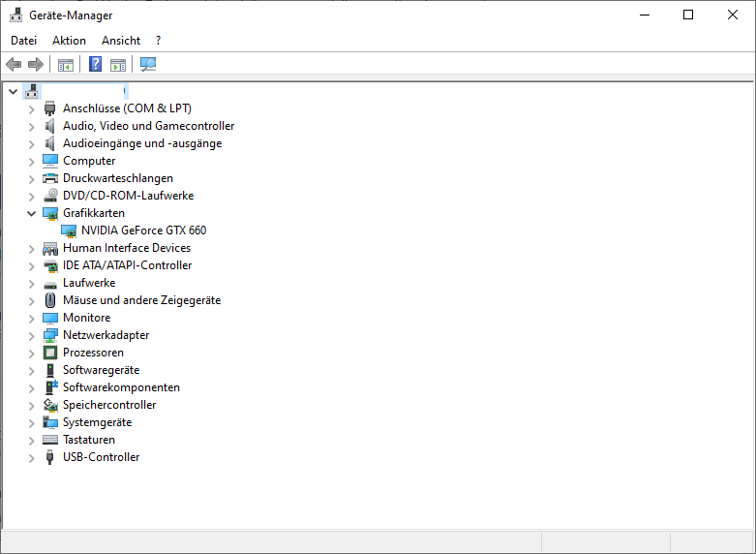Collapse the Grafikkarten node
The width and height of the screenshot is (756, 554).
click(31, 213)
